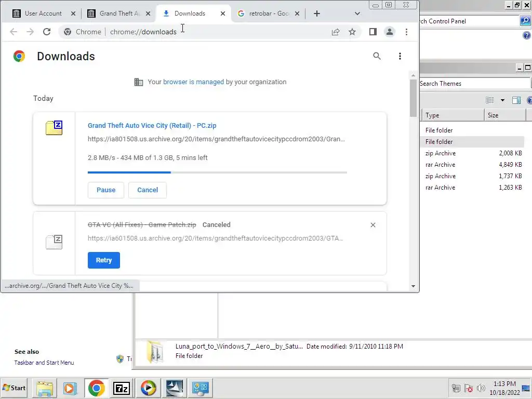Bookmark this tab with the star icon
532x399 pixels.
352,32
